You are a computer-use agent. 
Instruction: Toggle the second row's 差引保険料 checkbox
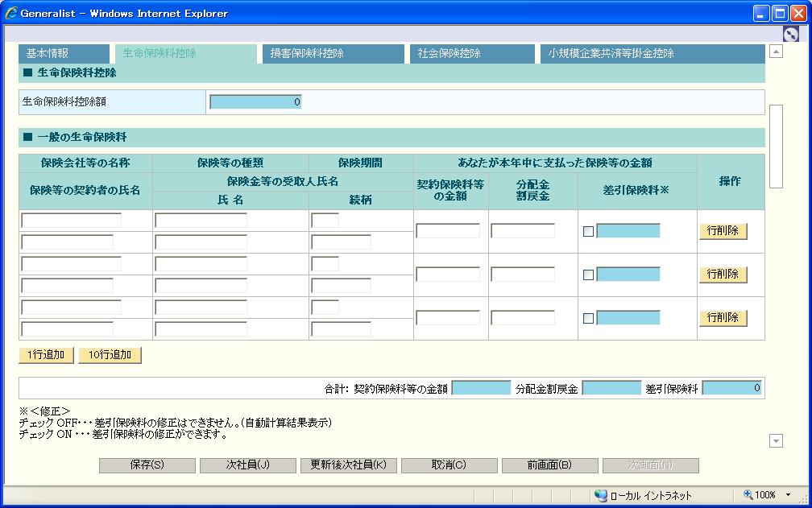coord(588,275)
